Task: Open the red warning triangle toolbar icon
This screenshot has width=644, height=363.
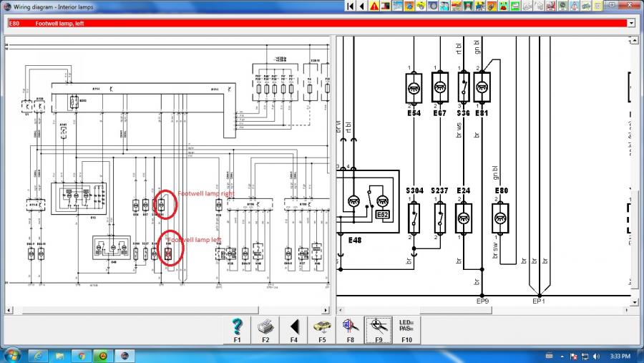Action: pyautogui.click(x=374, y=6)
